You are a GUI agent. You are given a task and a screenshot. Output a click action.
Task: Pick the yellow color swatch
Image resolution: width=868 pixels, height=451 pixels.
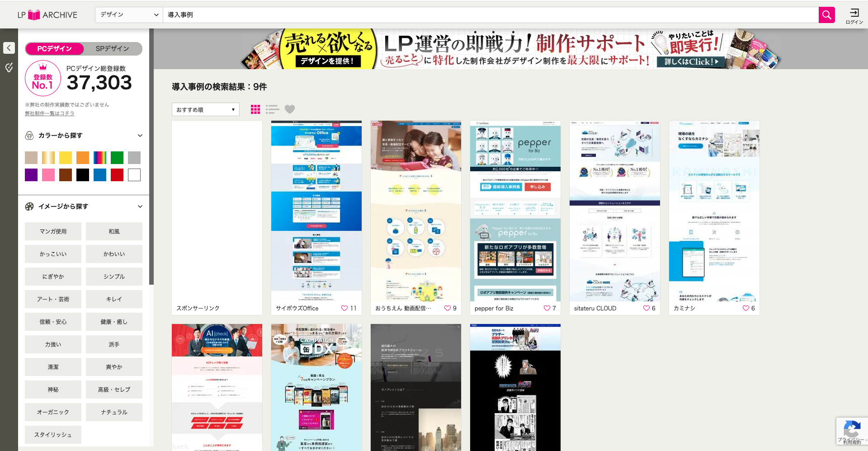(x=66, y=158)
